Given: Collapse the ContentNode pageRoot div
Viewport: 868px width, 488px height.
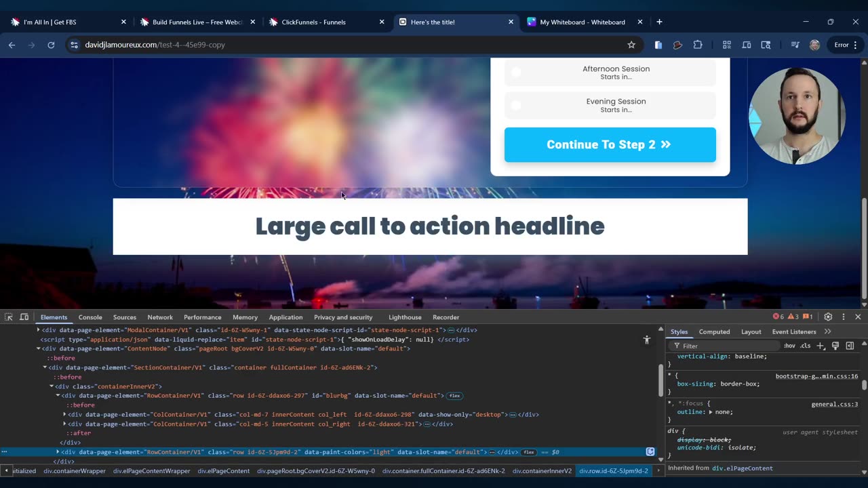Looking at the screenshot, I should coord(38,348).
